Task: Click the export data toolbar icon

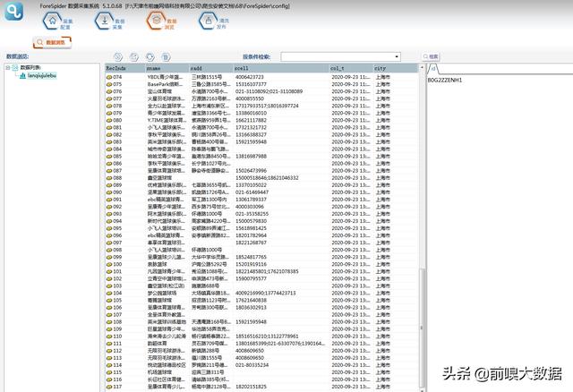Action: [x=134, y=57]
